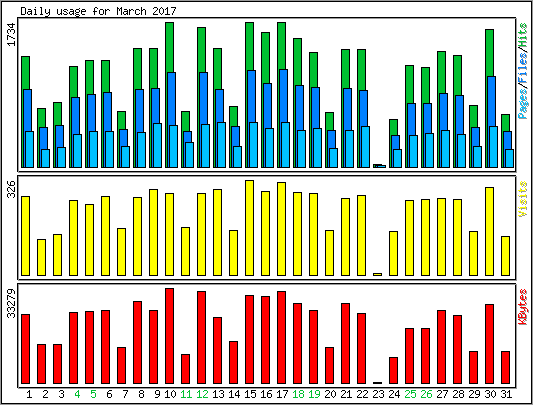The height and width of the screenshot is (405, 533).
Task: Click green weekend day label 19
Action: (314, 394)
